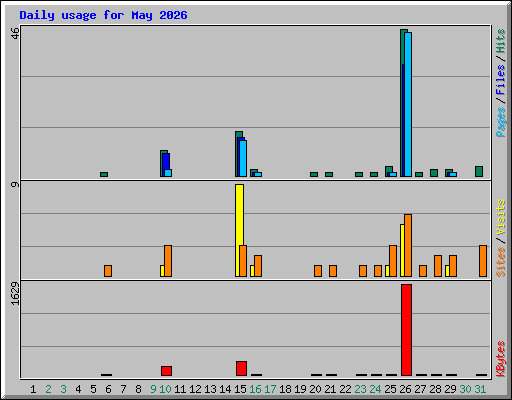
Task: Click the day 23 label on the x-axis
Action: pos(360,389)
